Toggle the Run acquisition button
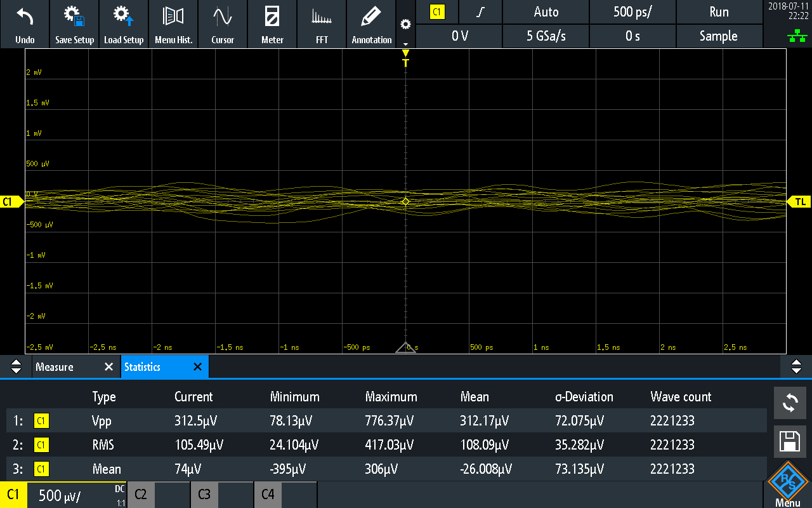Screen dimensions: 812x508 click(x=719, y=12)
